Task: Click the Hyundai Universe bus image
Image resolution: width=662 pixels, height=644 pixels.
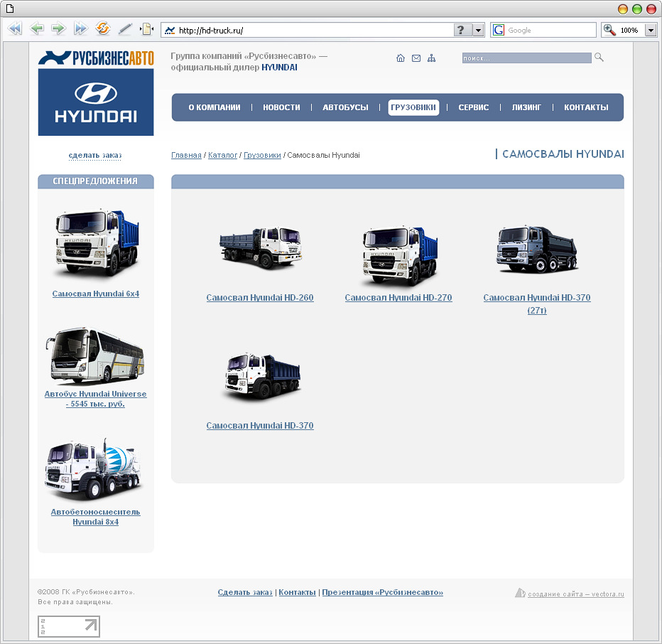Action: pos(95,355)
